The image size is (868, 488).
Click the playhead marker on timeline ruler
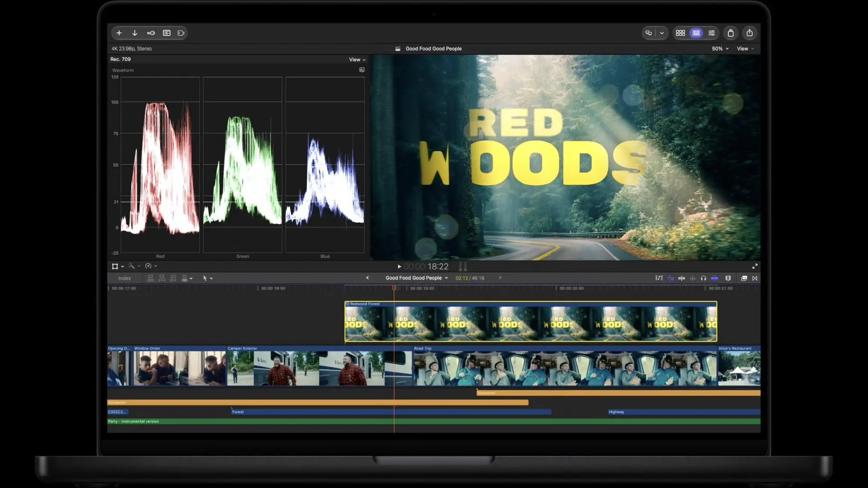(x=394, y=288)
